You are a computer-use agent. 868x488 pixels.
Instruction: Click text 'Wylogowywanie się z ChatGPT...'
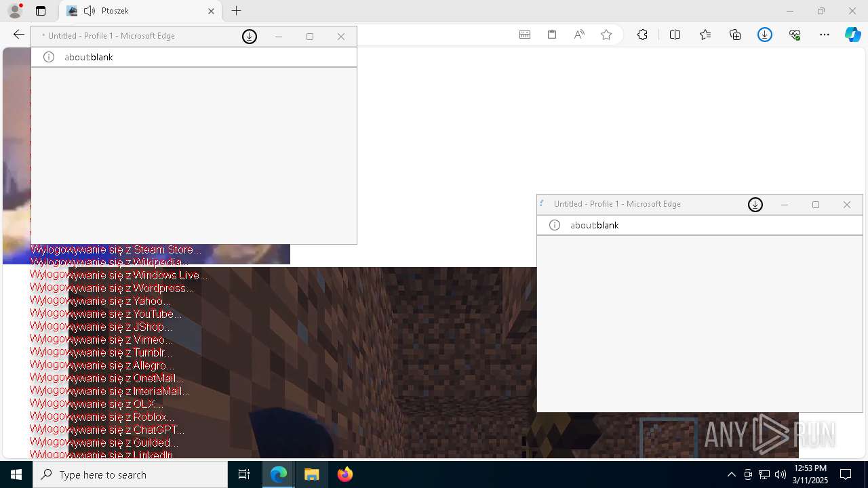(x=107, y=430)
